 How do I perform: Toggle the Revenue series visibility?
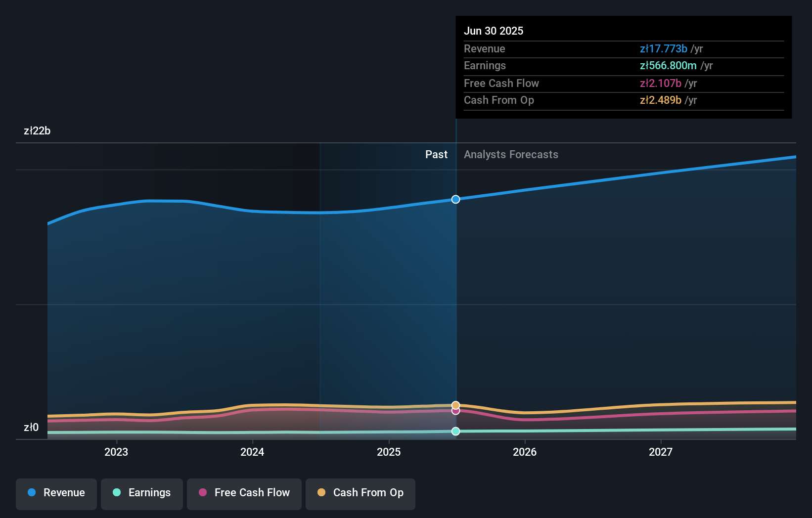(x=56, y=493)
